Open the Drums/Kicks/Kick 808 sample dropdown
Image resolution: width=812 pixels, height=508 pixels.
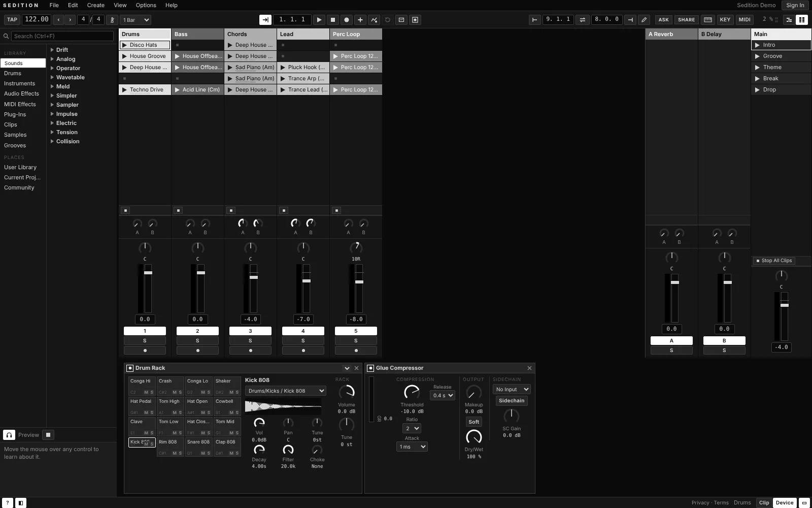(285, 391)
